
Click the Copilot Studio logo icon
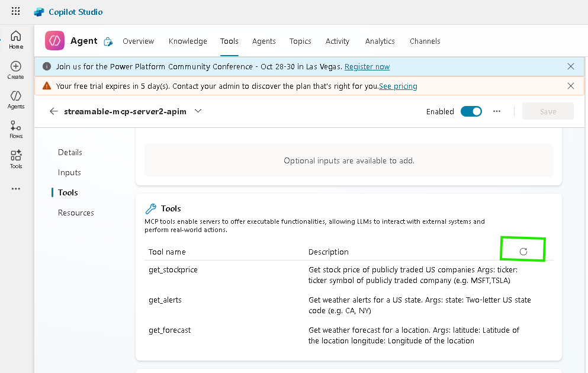click(39, 12)
